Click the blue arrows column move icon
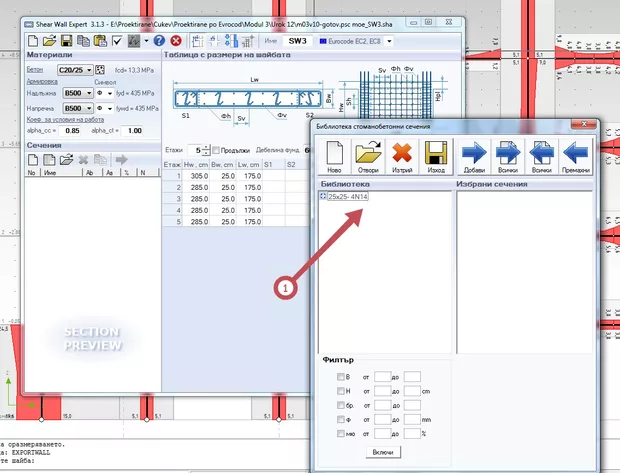 click(231, 41)
